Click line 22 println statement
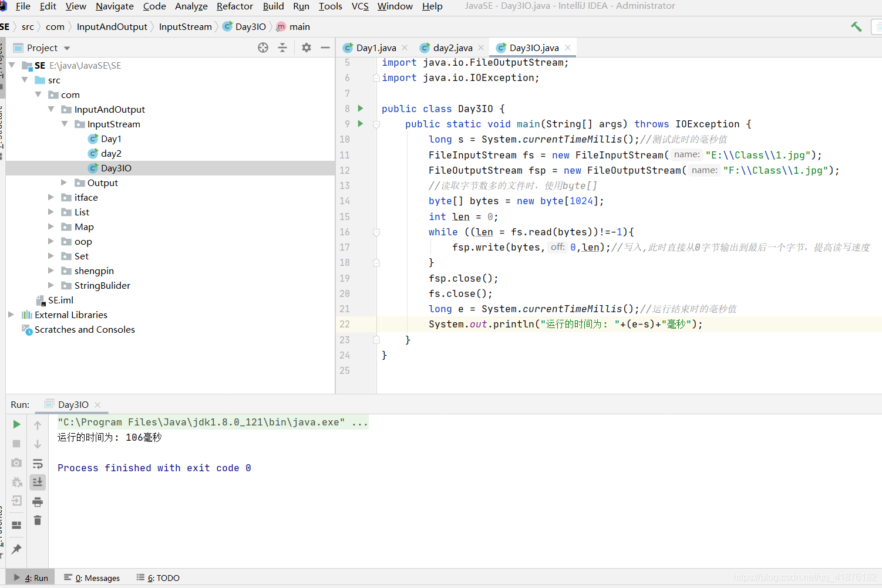 565,324
